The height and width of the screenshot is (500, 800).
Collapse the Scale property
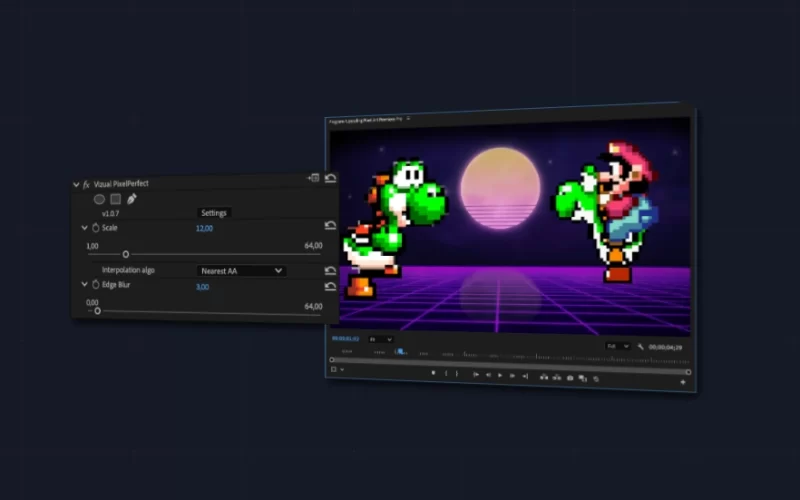pos(84,228)
